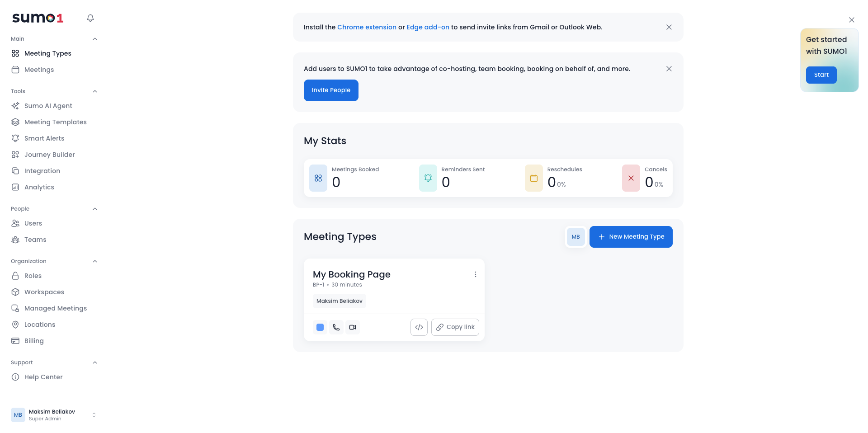
Task: Create a New Meeting Type
Action: (631, 237)
